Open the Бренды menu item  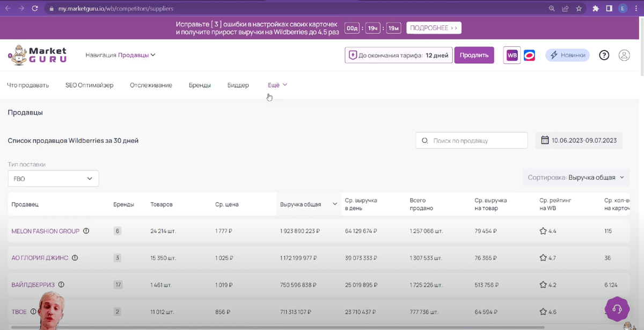[x=200, y=85]
